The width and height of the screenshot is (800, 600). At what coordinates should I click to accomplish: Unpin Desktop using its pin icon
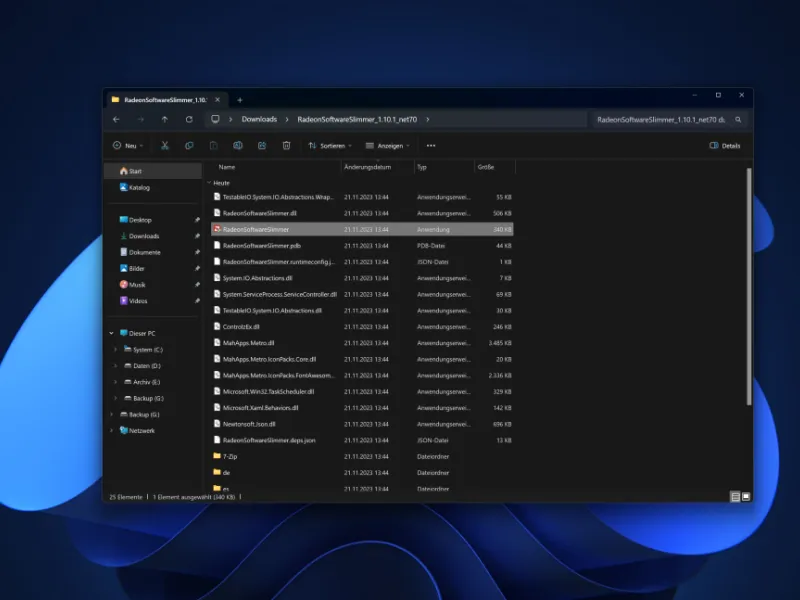197,220
